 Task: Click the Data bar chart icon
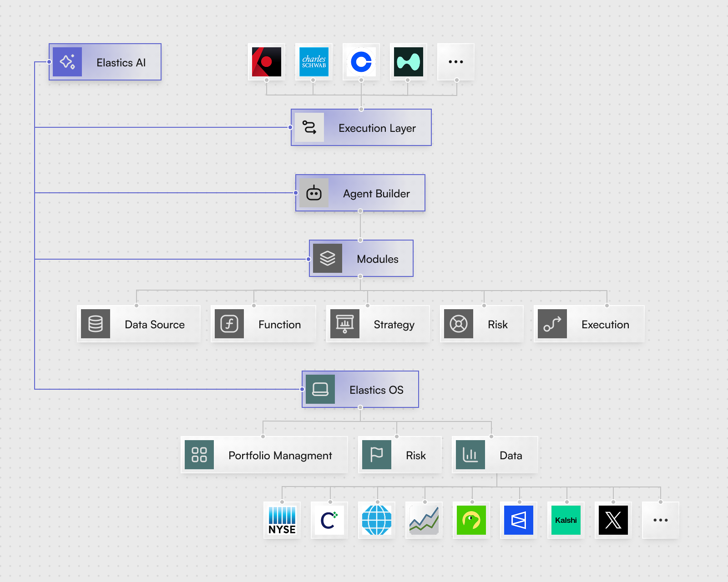point(470,455)
